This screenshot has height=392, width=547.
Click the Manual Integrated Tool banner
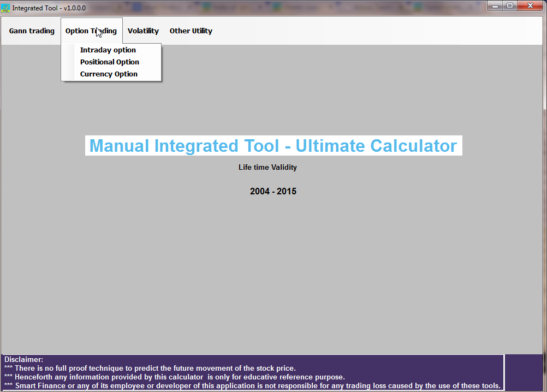point(273,146)
